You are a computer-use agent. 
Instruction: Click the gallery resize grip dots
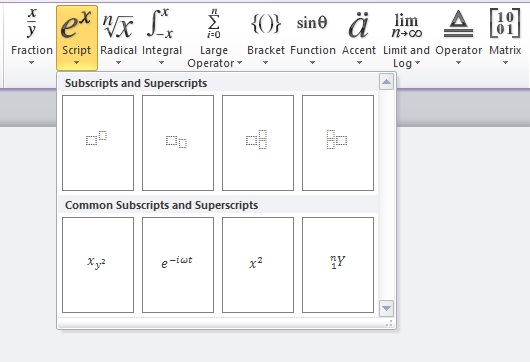pyautogui.click(x=389, y=323)
